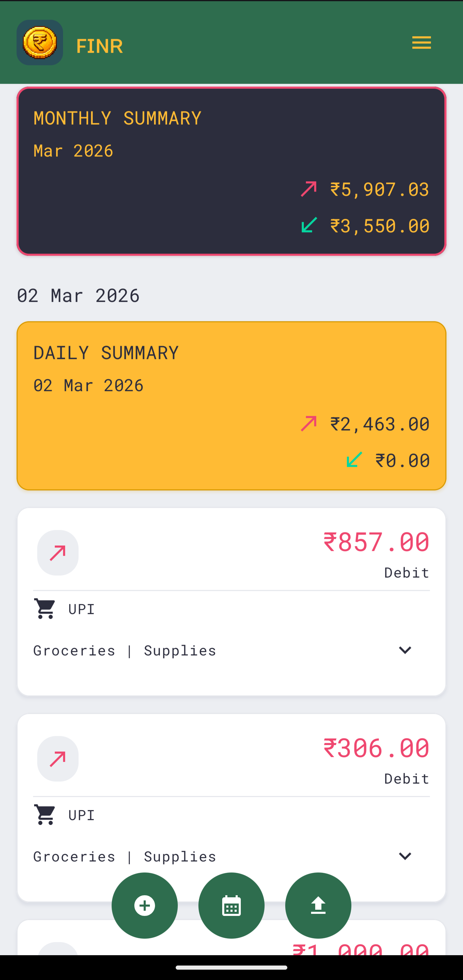Tap the cart icon on ₹857.00 transaction
This screenshot has width=463, height=980.
[45, 609]
